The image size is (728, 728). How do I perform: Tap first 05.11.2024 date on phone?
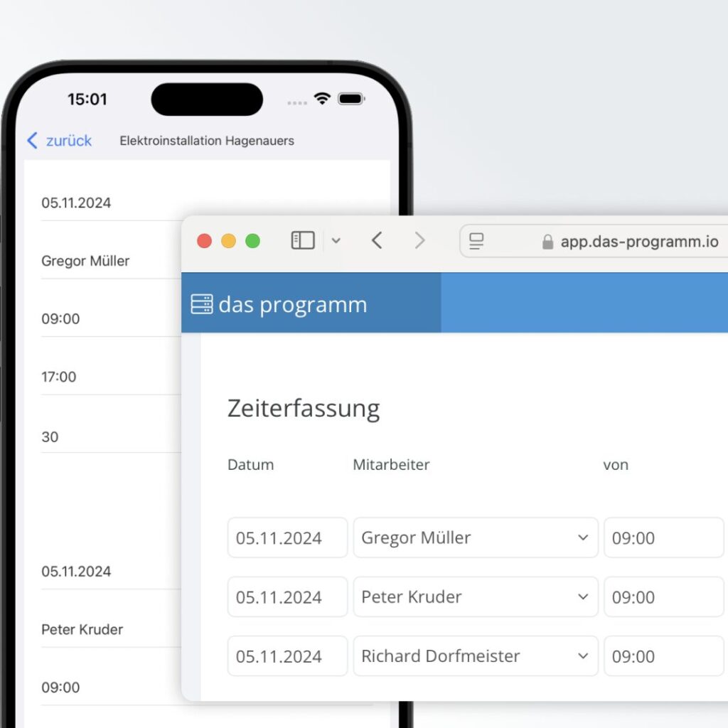point(76,203)
